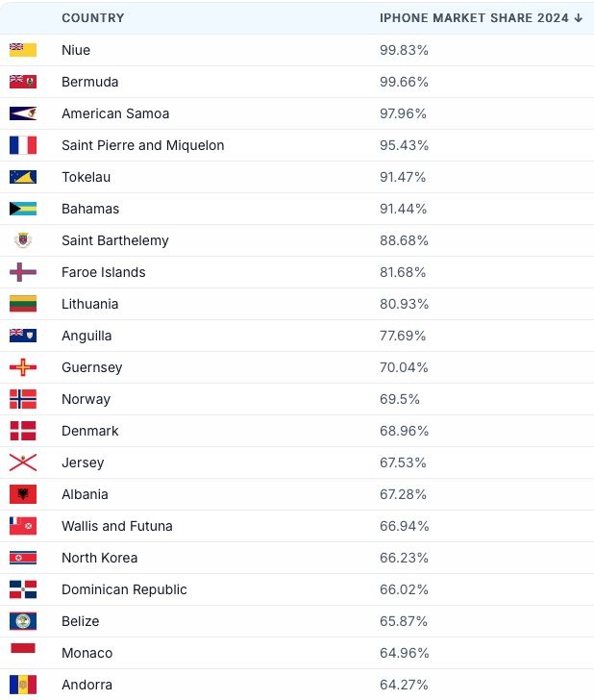This screenshot has width=594, height=700.
Task: Click Tokelau's 91.47% market share value
Action: (x=403, y=177)
